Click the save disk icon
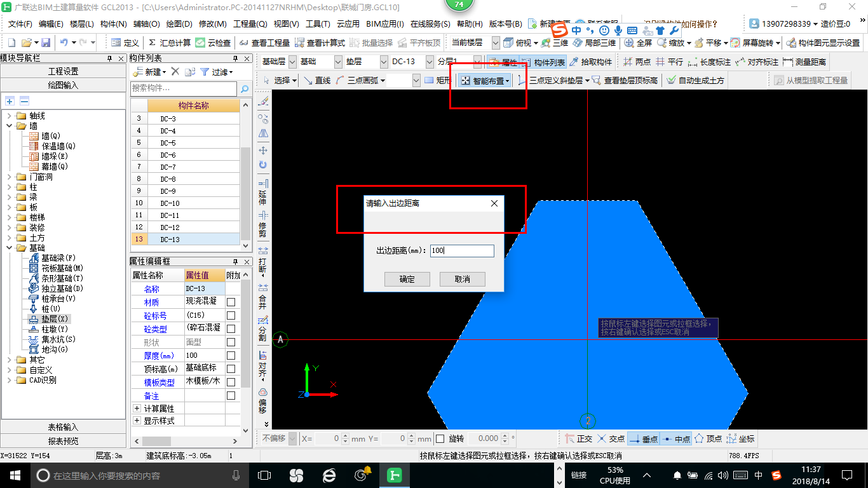This screenshot has height=488, width=868. [x=46, y=43]
